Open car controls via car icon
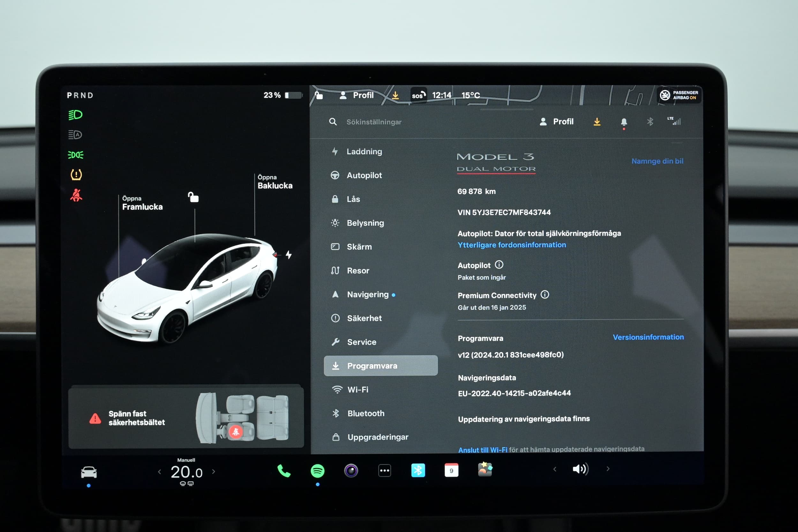798x532 pixels. click(88, 472)
